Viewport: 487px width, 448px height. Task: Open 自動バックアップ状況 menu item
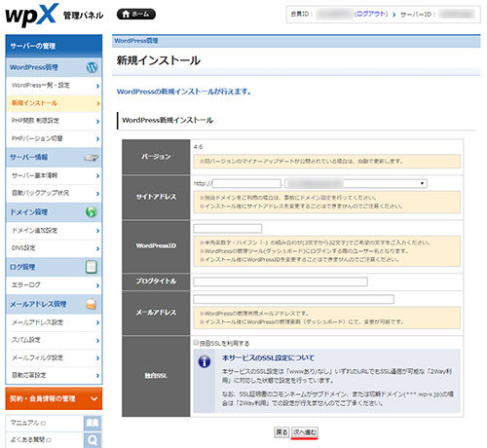click(x=54, y=193)
